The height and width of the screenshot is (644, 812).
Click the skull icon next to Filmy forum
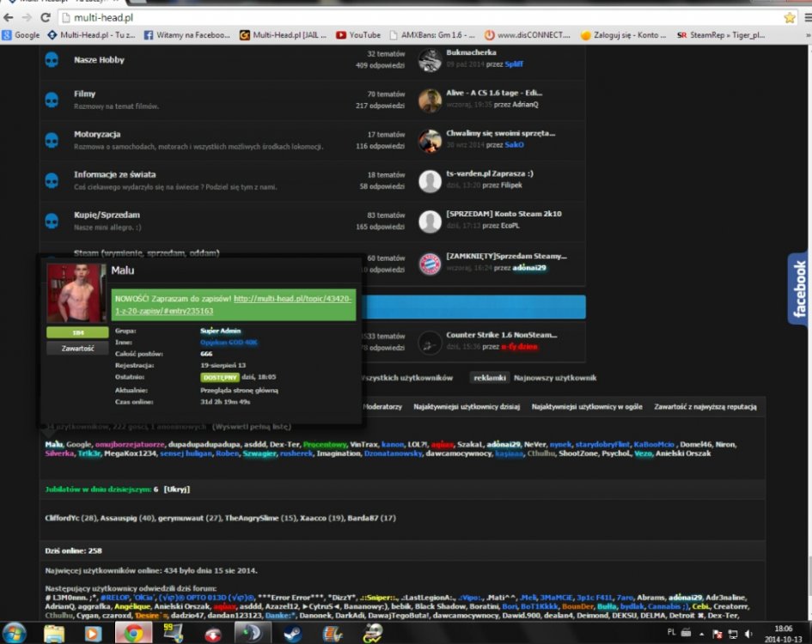pyautogui.click(x=51, y=100)
